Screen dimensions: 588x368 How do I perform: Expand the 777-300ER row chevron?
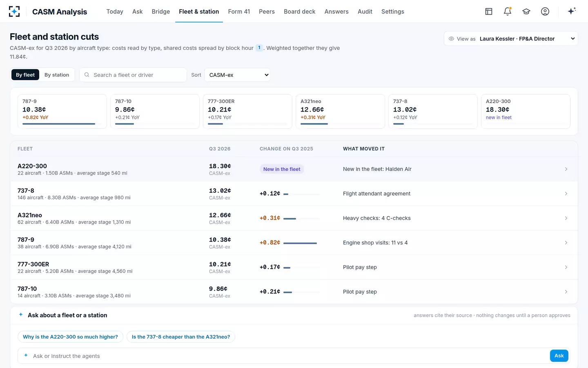coord(566,267)
